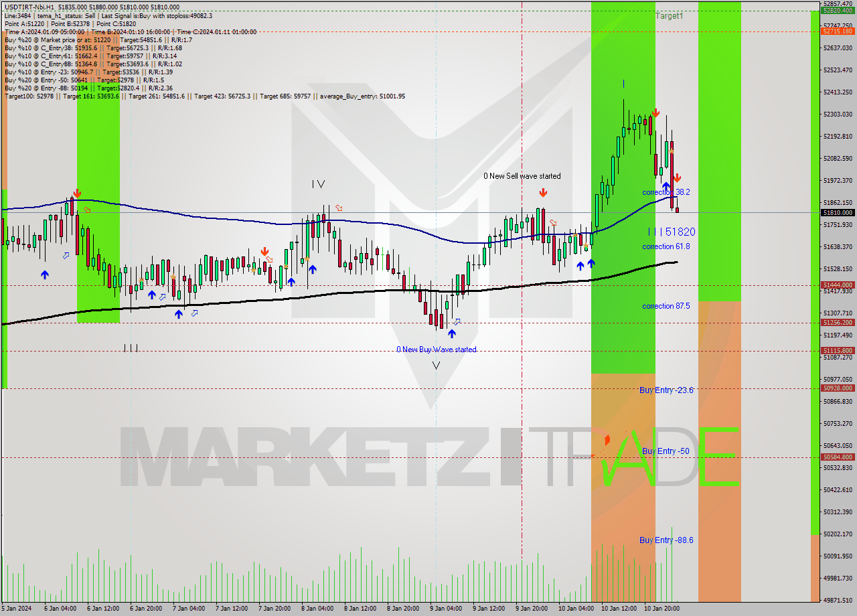The image size is (857, 616).
Task: Click the 'Buy Entry -88.6' label
Action: pyautogui.click(x=666, y=540)
